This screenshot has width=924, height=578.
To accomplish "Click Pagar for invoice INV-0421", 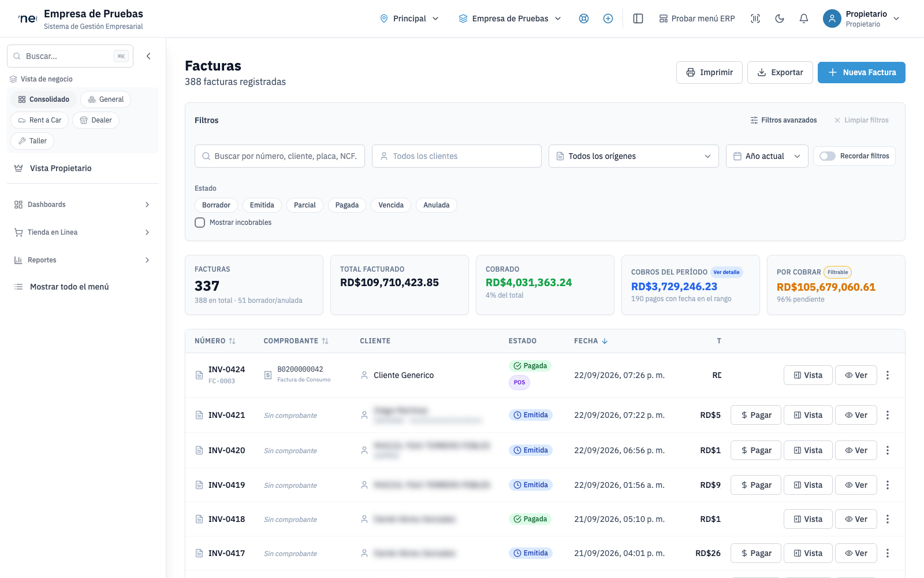I will pos(756,415).
